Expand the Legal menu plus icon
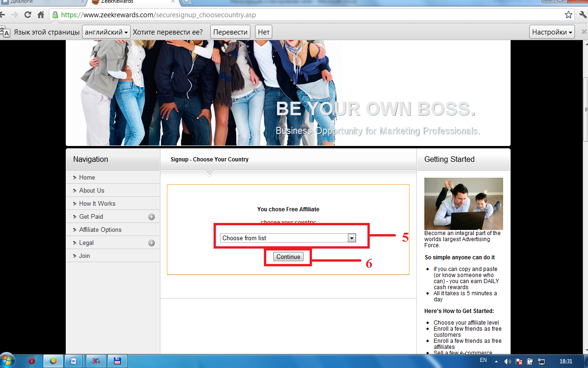 tap(152, 243)
